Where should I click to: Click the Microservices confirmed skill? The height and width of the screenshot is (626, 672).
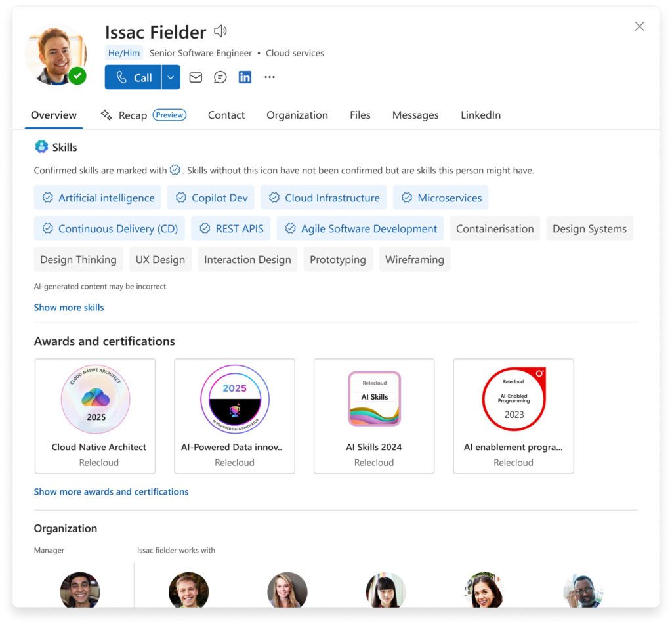point(441,198)
